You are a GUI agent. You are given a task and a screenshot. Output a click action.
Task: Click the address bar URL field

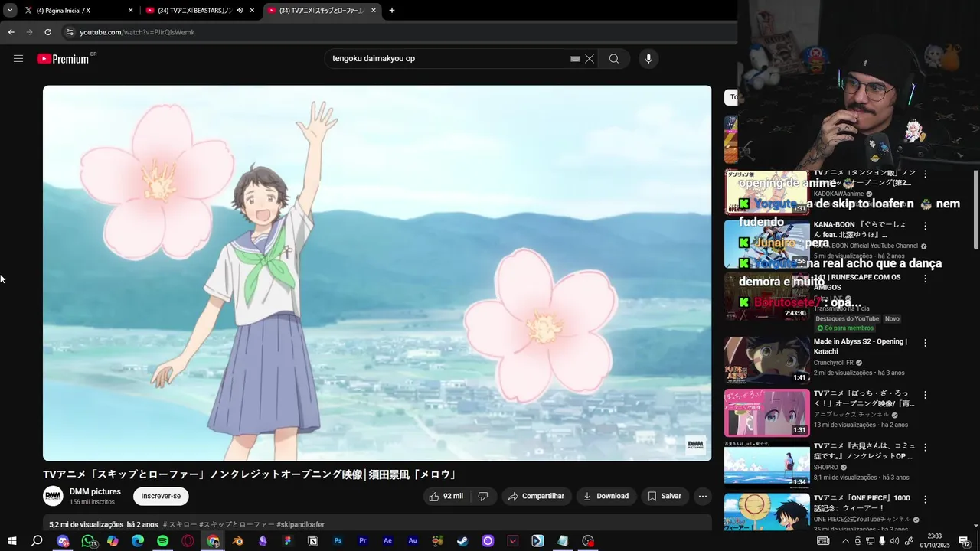398,32
